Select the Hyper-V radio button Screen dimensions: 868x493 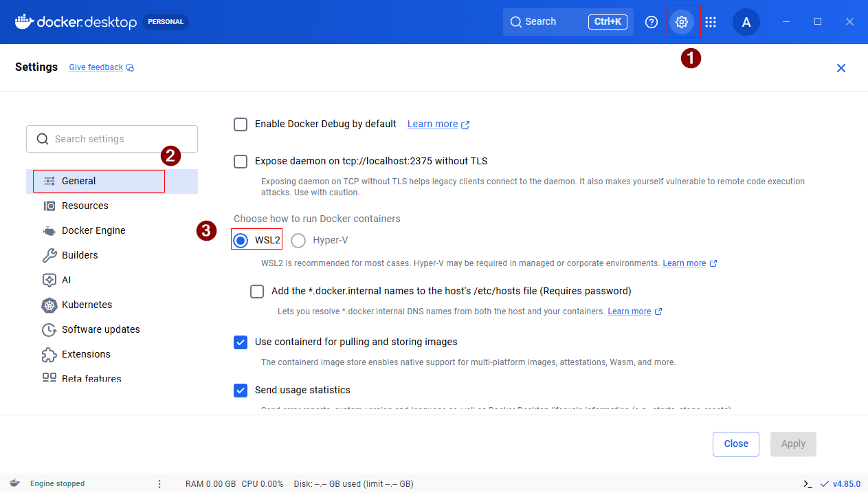(x=298, y=241)
